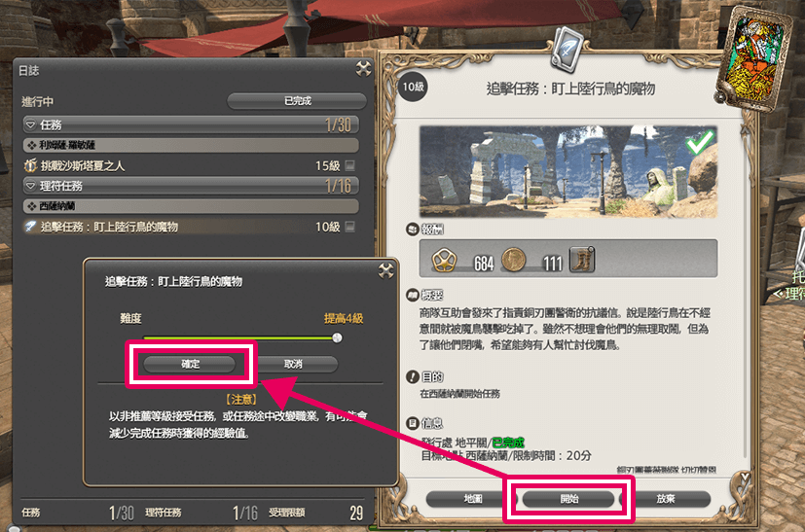The image size is (805, 532).
Task: Click the 開始 button to start leve
Action: (568, 499)
